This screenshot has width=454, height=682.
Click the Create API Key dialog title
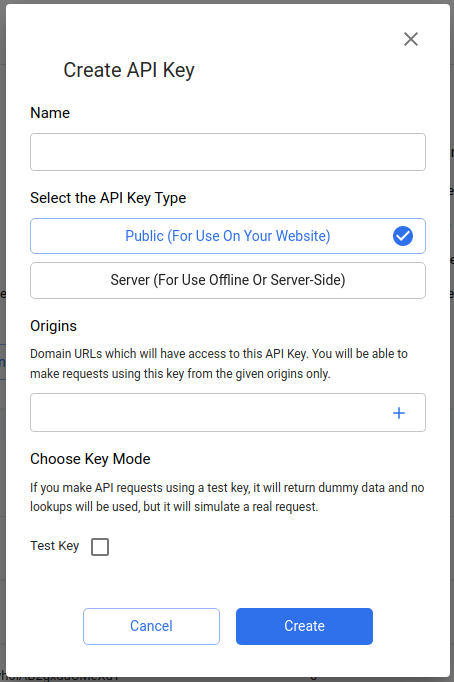(x=129, y=70)
